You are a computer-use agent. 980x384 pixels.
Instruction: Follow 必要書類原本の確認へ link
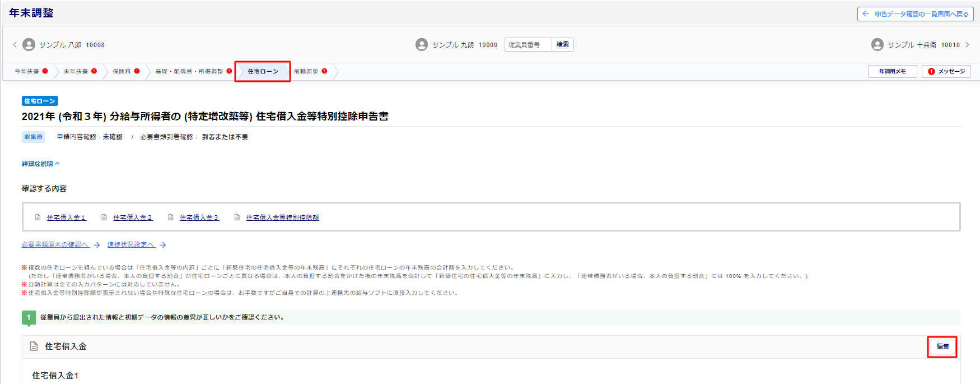tap(55, 245)
